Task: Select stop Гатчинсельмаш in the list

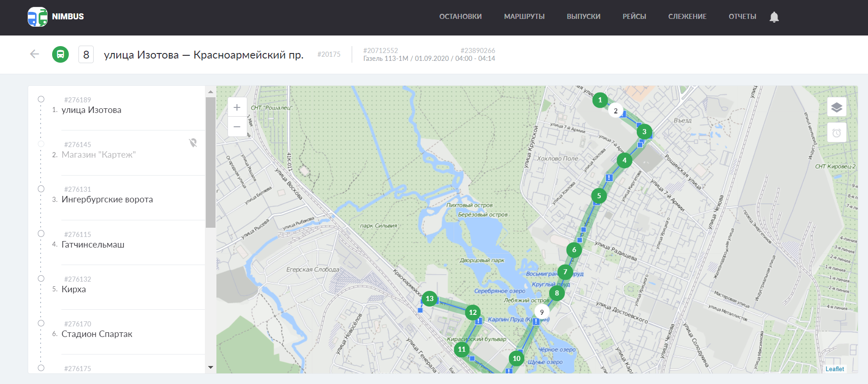Action: click(93, 244)
